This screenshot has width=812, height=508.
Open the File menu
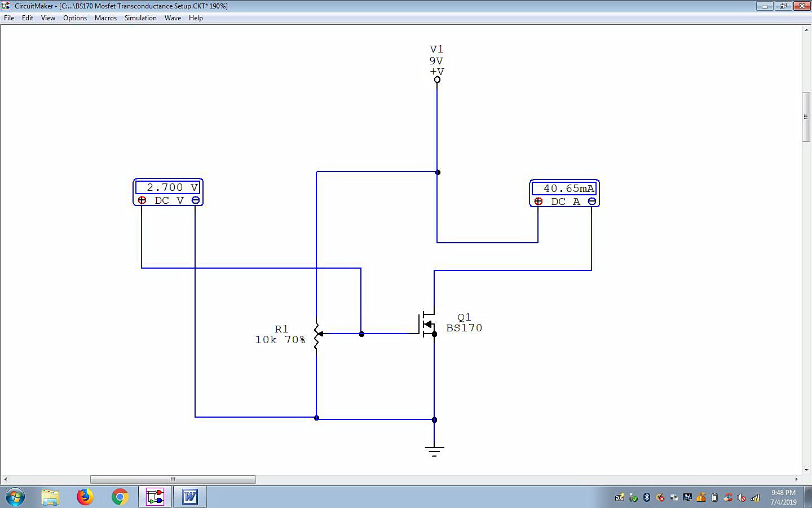click(9, 18)
